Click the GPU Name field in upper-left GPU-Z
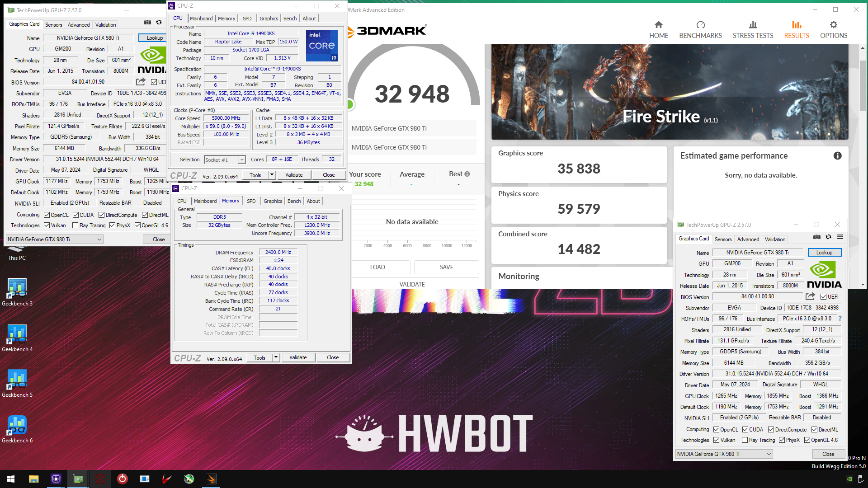Image resolution: width=868 pixels, height=488 pixels. click(x=88, y=38)
